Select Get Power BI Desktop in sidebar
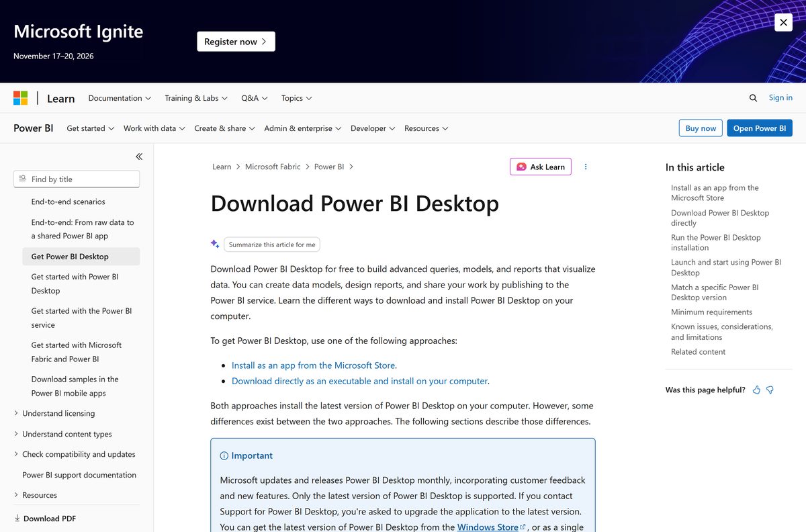The height and width of the screenshot is (532, 806). click(81, 257)
